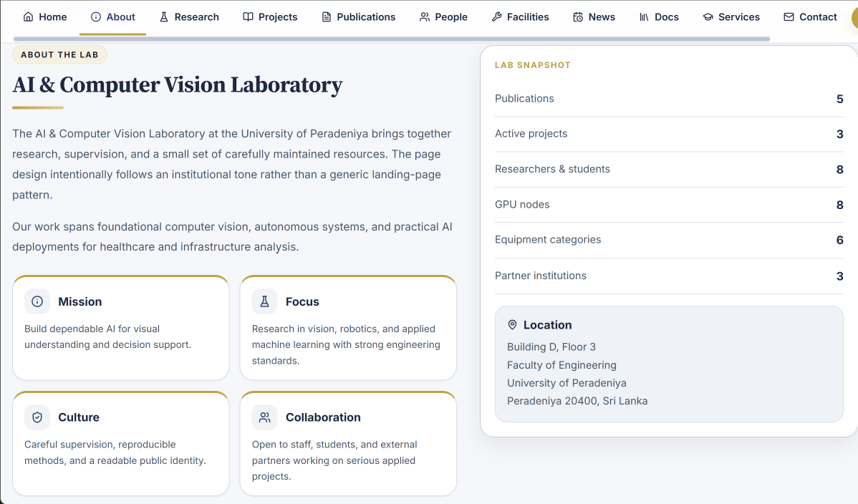Click the 'Collaboration' card title
858x504 pixels.
coord(323,417)
